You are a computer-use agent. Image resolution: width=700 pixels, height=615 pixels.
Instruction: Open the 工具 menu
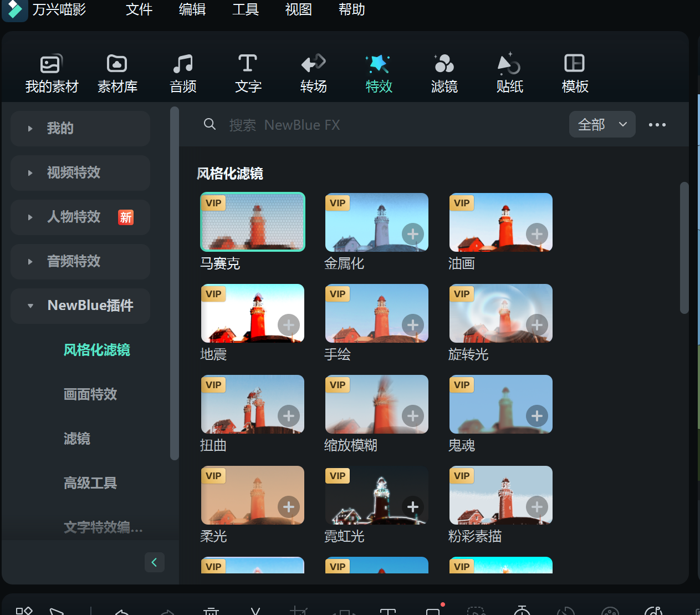click(x=245, y=9)
